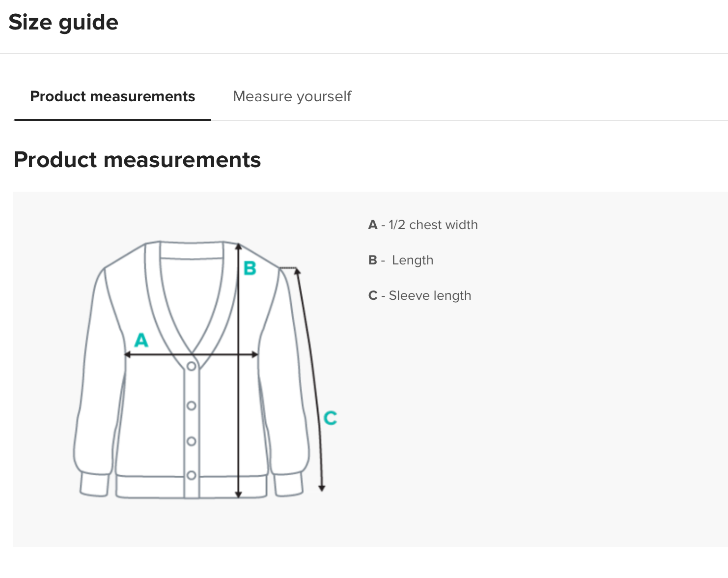Click the cardigan's right sleeve cuff
Viewport: 728px width, 578px height.
point(288,485)
